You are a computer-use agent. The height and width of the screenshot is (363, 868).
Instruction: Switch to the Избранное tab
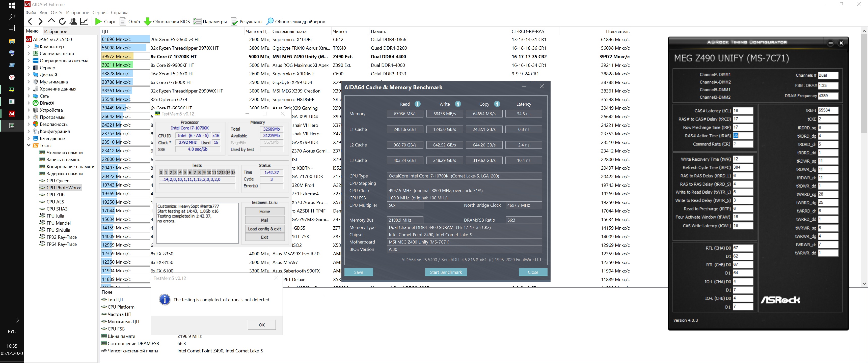click(56, 31)
